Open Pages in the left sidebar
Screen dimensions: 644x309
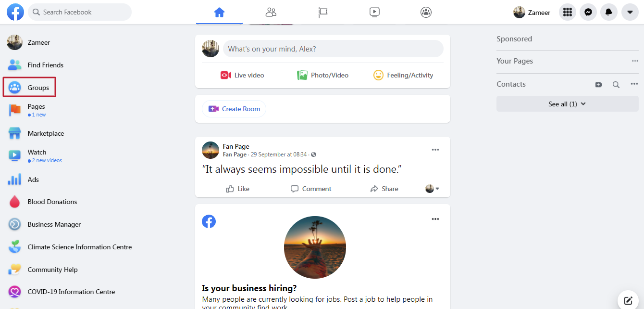click(27, 110)
